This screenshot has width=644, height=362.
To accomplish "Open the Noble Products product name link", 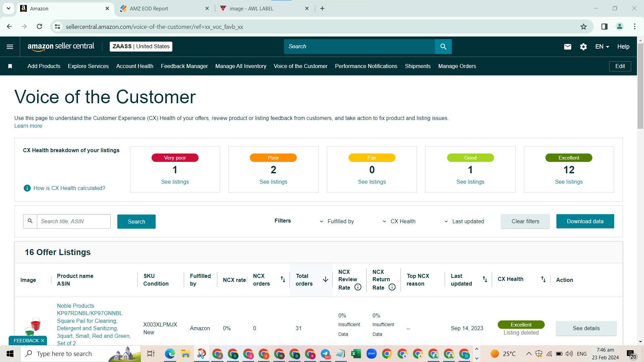I will (94, 324).
